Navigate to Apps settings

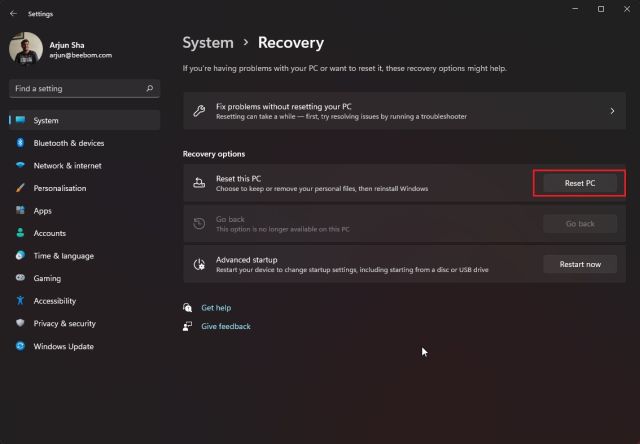pos(84,211)
